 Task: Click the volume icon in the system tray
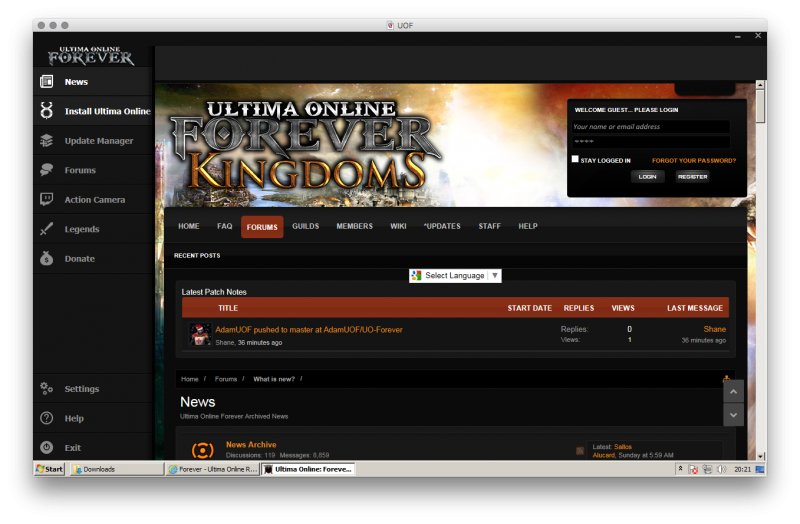click(x=721, y=469)
